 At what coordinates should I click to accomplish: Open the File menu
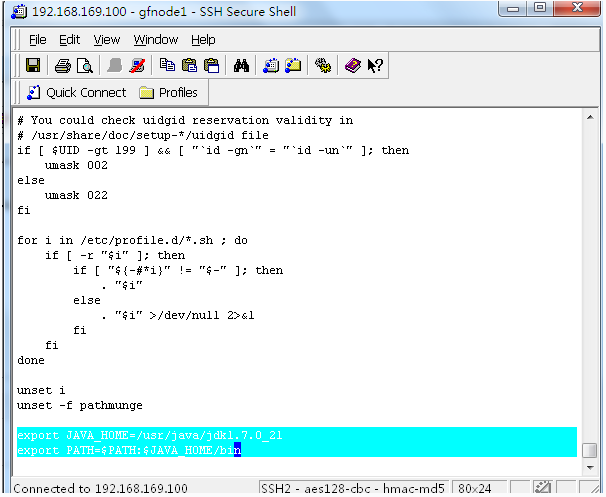tap(37, 39)
